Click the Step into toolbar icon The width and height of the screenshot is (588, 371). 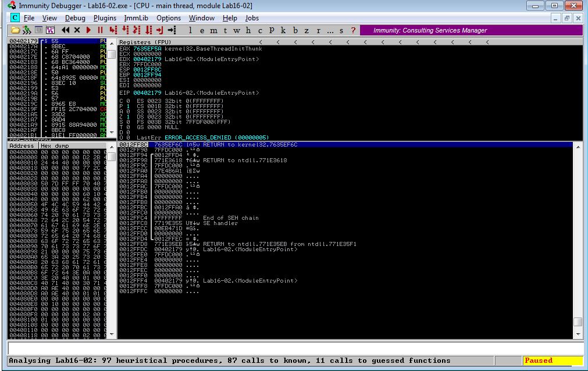click(x=113, y=30)
